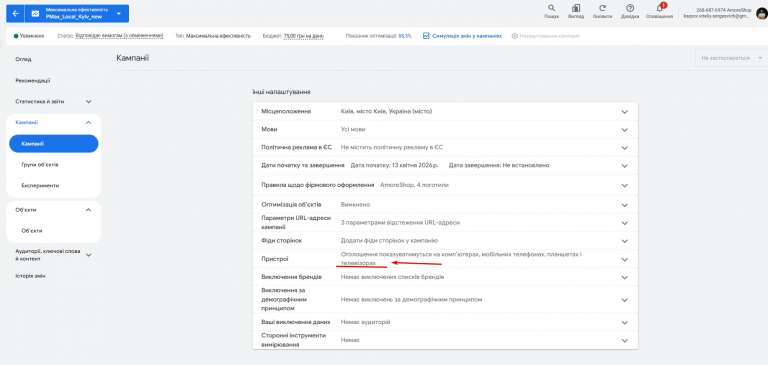
Task: Click the Кампанії page title
Action: pyautogui.click(x=133, y=58)
